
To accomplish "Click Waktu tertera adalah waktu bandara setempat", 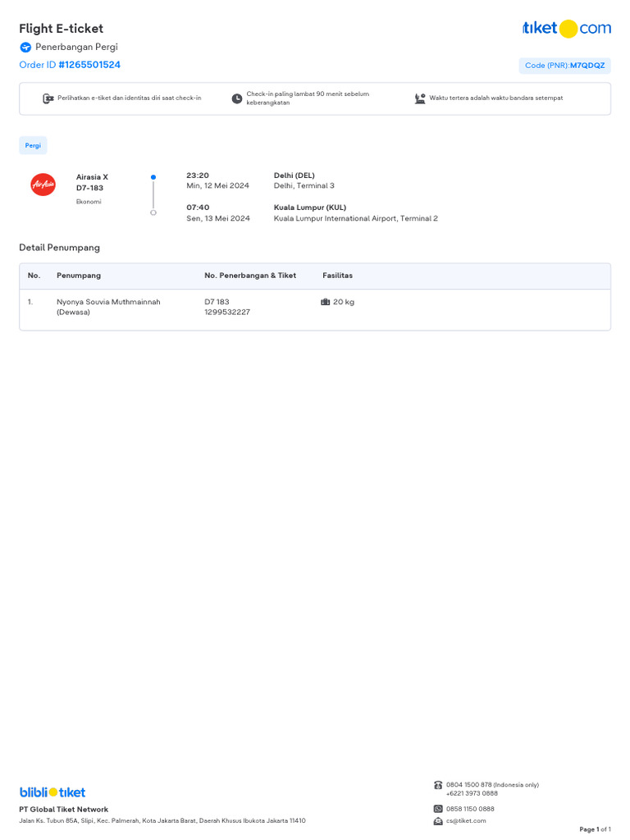I will coord(496,98).
